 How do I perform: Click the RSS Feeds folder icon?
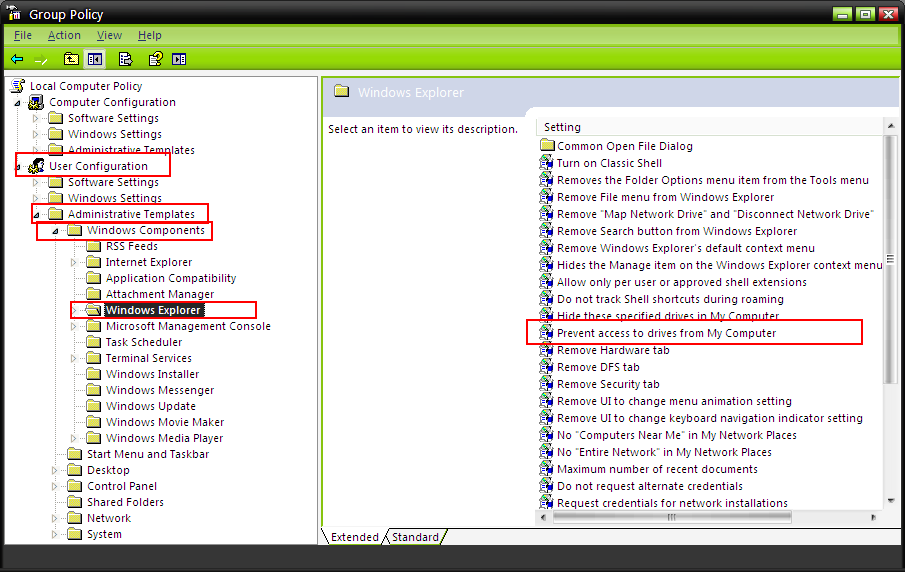94,246
